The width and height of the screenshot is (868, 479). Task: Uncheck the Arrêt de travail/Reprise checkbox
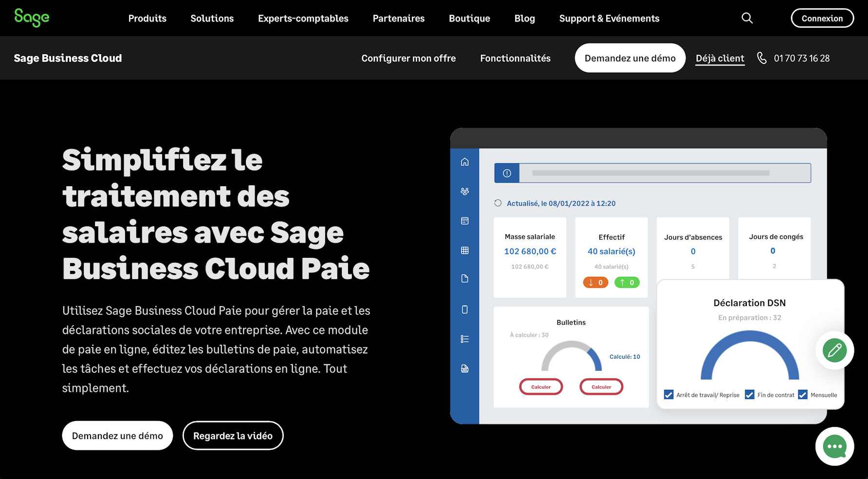point(668,394)
